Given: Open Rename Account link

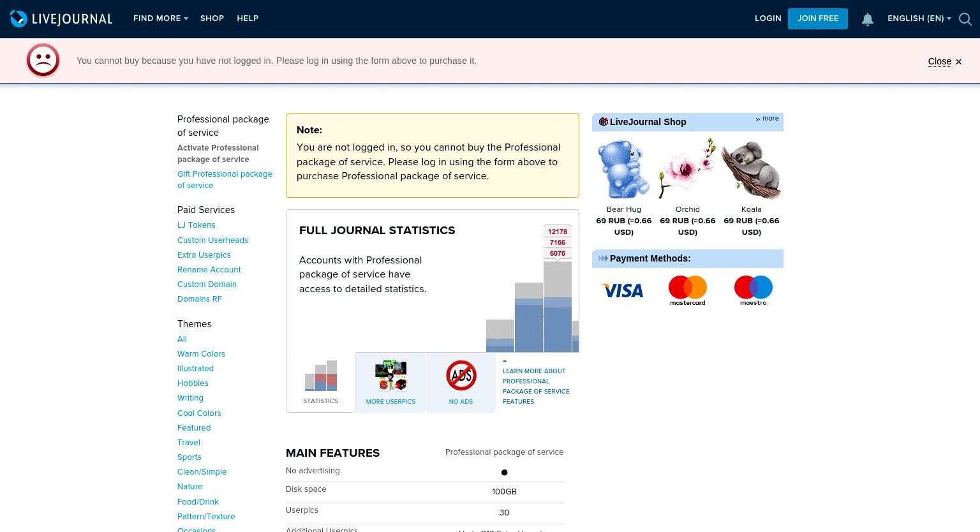Looking at the screenshot, I should pyautogui.click(x=209, y=270).
